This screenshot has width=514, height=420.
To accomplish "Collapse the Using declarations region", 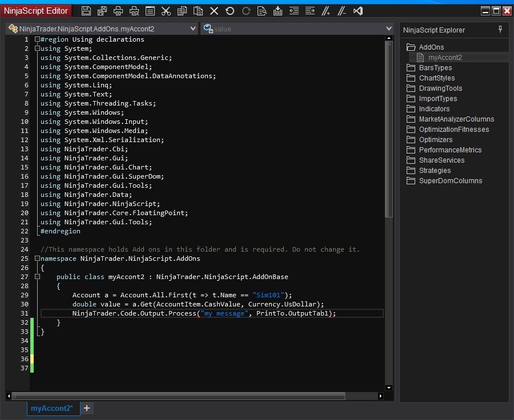I will (x=37, y=39).
